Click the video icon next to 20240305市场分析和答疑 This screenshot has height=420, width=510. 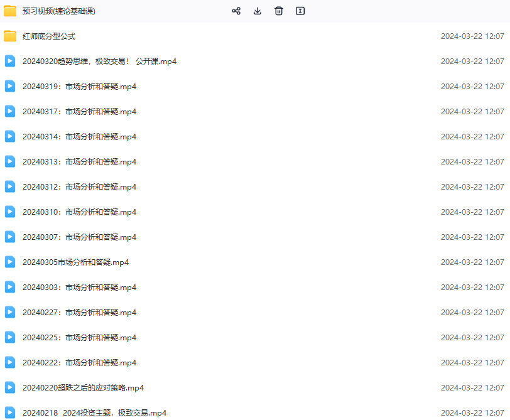9,262
